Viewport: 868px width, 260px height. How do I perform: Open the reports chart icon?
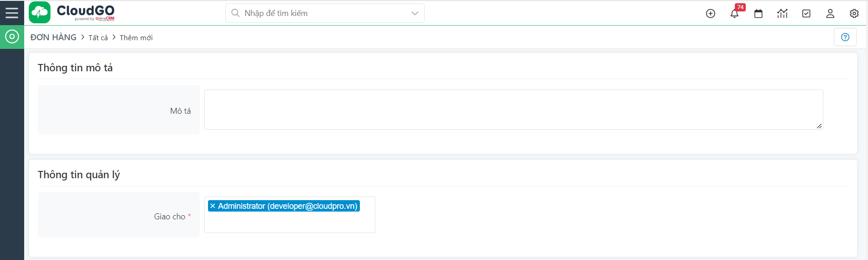[x=782, y=14]
